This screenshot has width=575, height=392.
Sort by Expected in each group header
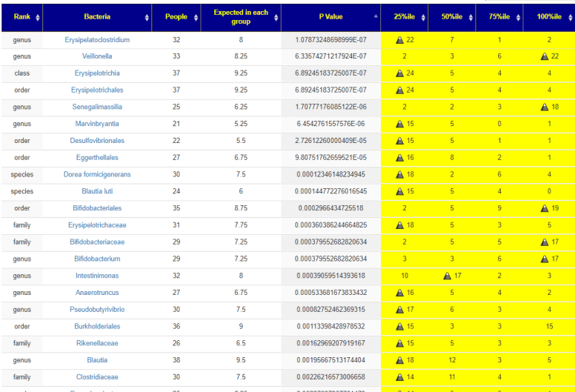pos(240,16)
